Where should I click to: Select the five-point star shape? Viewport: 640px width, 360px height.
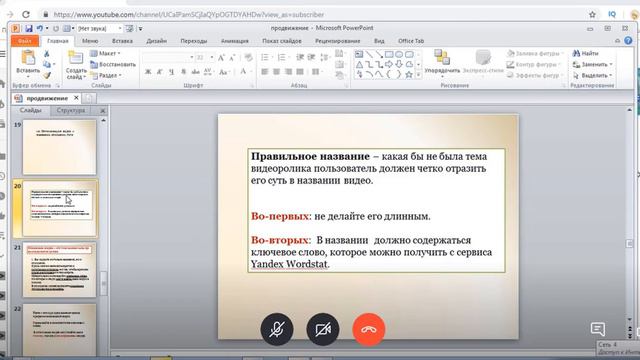coord(409,75)
